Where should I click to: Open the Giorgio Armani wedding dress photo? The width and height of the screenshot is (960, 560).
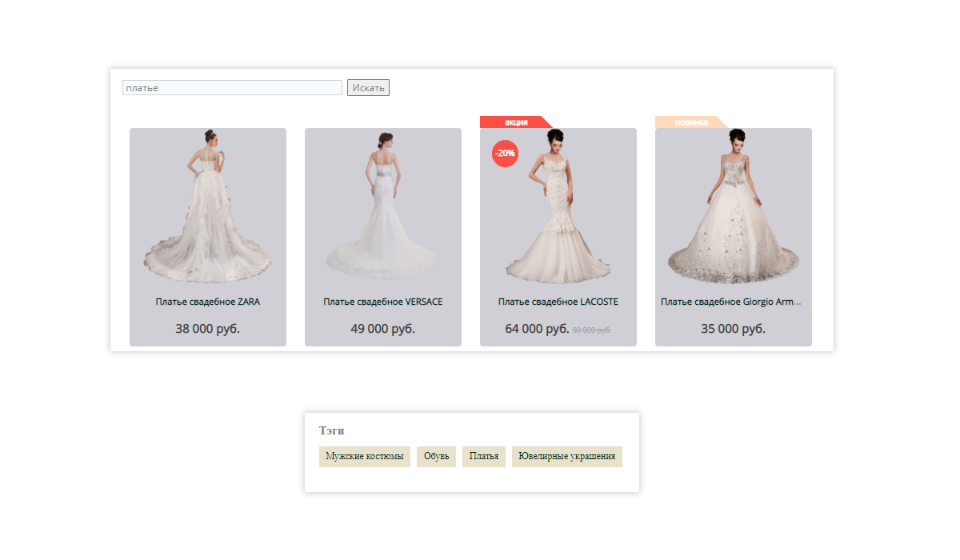tap(733, 208)
